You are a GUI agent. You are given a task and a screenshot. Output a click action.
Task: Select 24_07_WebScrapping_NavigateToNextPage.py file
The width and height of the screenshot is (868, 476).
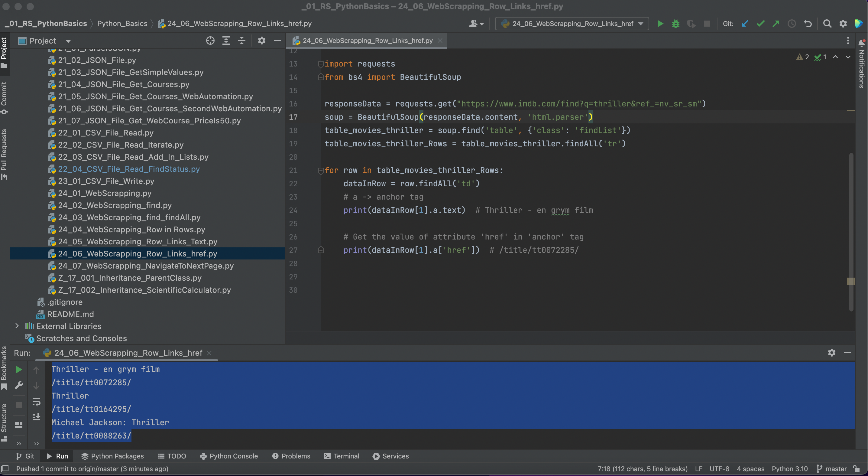(x=146, y=266)
